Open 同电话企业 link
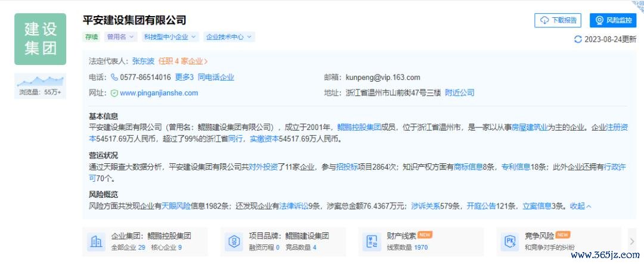 coord(216,77)
